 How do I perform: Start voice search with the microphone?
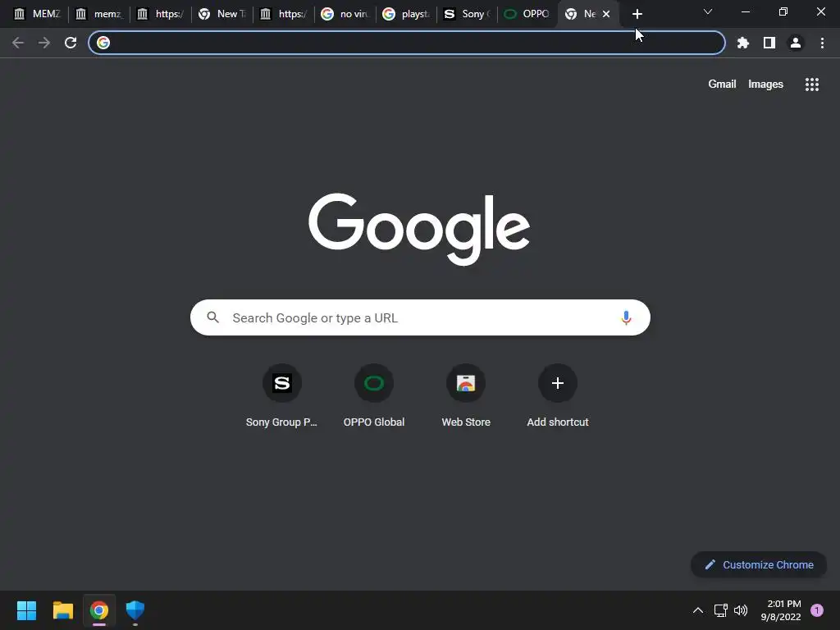coord(626,317)
